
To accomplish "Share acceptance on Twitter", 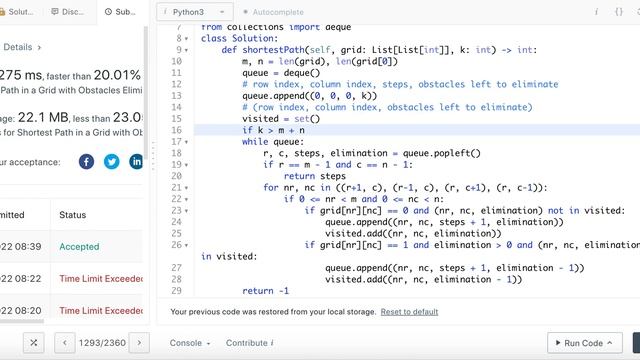I will pyautogui.click(x=111, y=162).
